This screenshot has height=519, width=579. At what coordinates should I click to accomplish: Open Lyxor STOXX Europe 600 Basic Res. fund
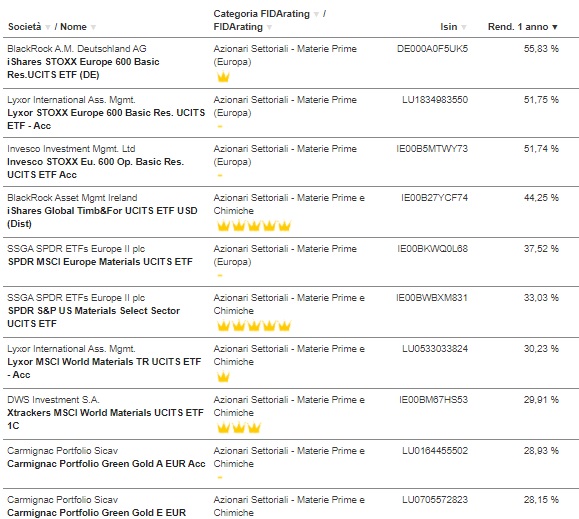tap(106, 119)
